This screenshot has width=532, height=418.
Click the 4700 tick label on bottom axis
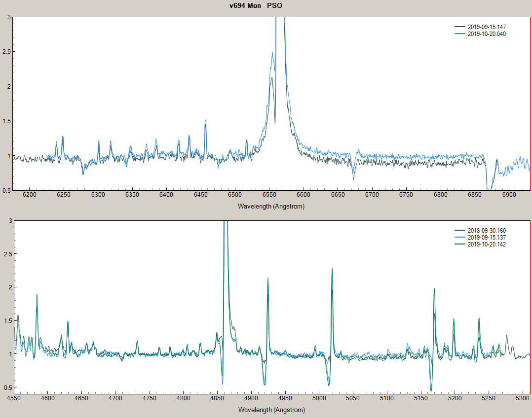[115, 398]
